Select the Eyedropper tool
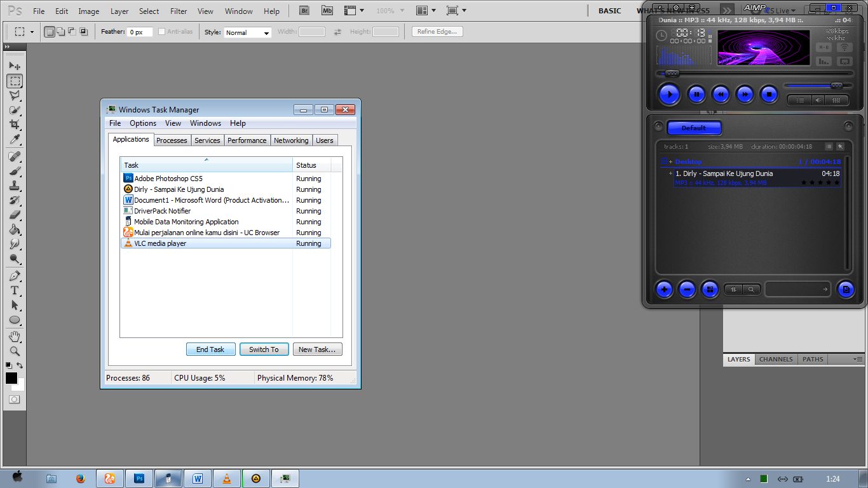This screenshot has width=868, height=488. point(15,140)
